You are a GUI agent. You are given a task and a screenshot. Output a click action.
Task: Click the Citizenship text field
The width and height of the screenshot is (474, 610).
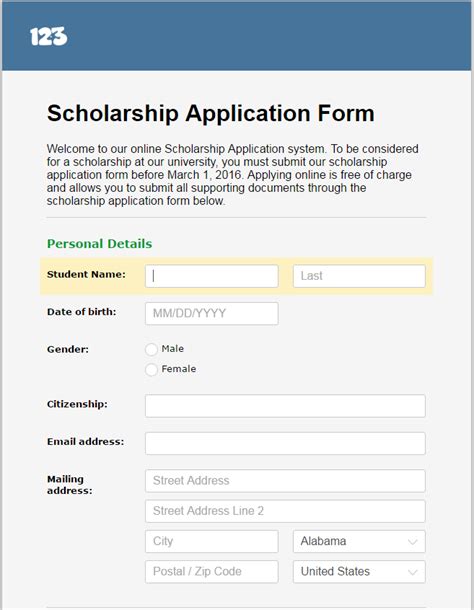[x=285, y=406]
